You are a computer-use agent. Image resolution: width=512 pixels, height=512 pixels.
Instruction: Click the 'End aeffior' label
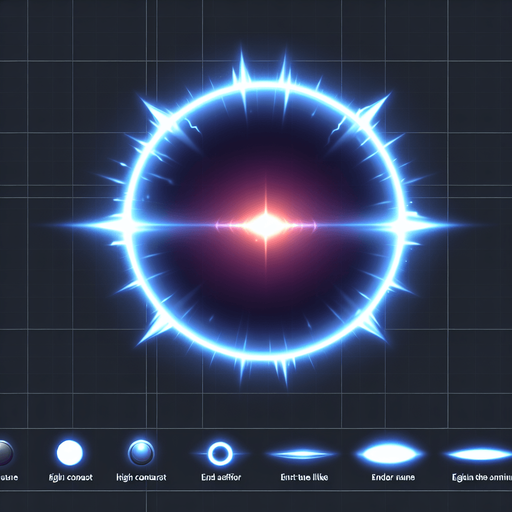click(x=221, y=477)
